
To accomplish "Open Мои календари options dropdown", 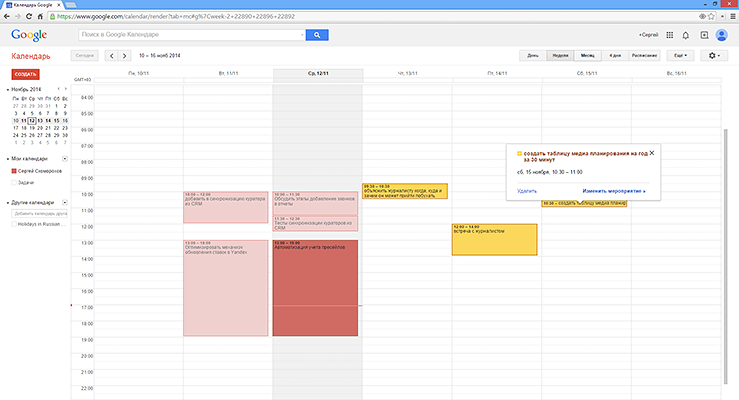I will pyautogui.click(x=65, y=159).
